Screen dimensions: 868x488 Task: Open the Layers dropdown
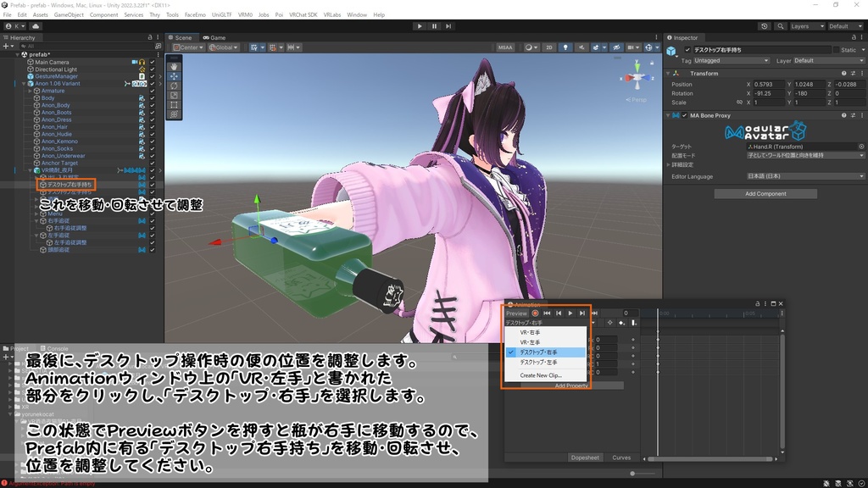click(x=807, y=26)
